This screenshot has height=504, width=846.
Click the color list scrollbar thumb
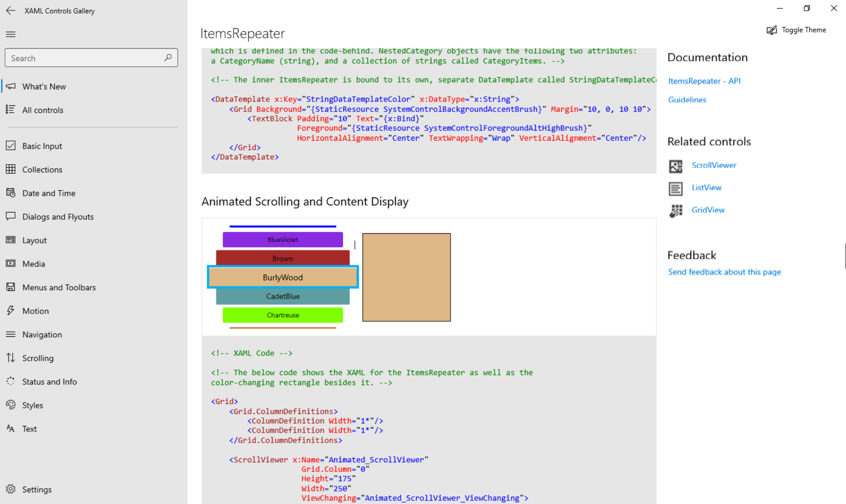click(355, 244)
